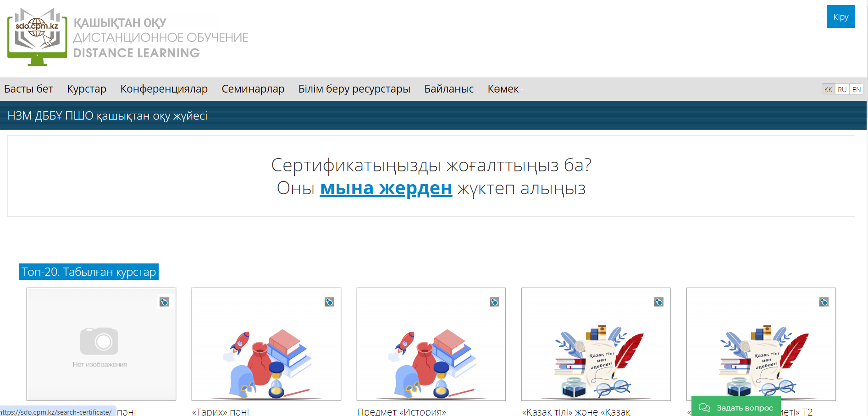Switch site language to KK

point(828,89)
